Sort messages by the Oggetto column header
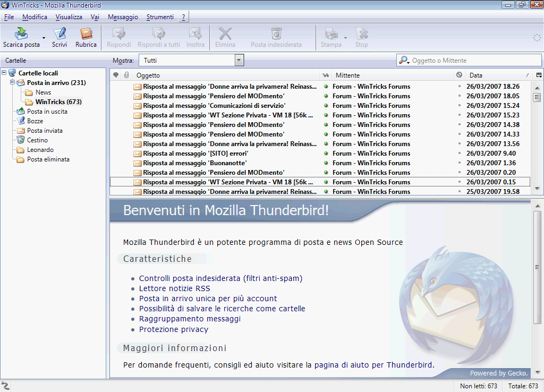The image size is (544, 392). pyautogui.click(x=225, y=75)
